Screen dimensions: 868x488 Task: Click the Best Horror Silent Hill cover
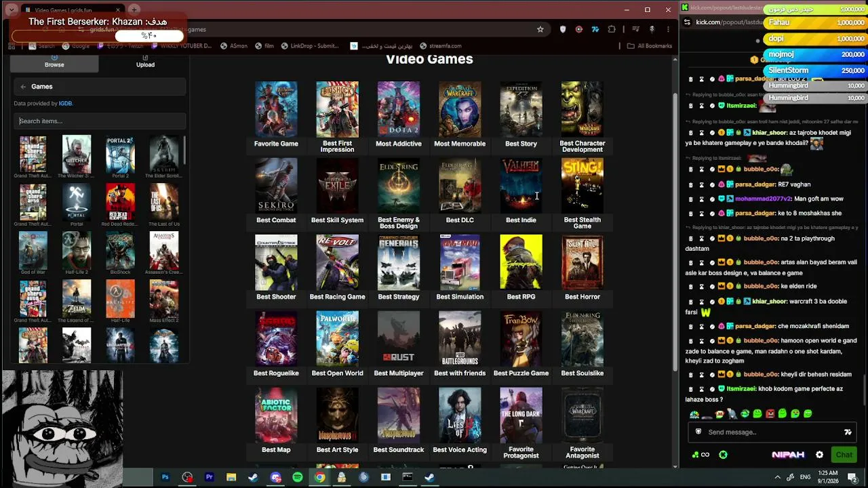[x=582, y=262]
